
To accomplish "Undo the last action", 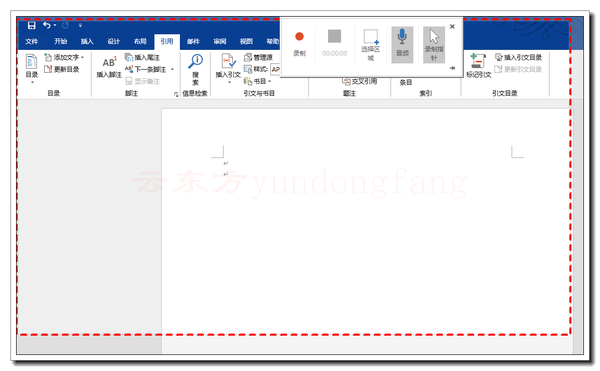I will pos(47,25).
